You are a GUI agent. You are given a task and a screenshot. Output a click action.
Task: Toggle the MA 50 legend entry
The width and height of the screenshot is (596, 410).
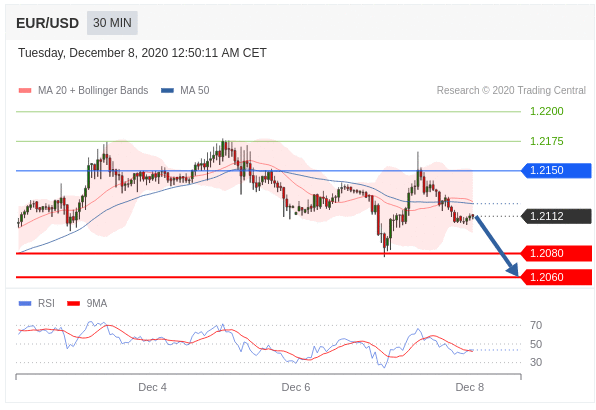185,90
